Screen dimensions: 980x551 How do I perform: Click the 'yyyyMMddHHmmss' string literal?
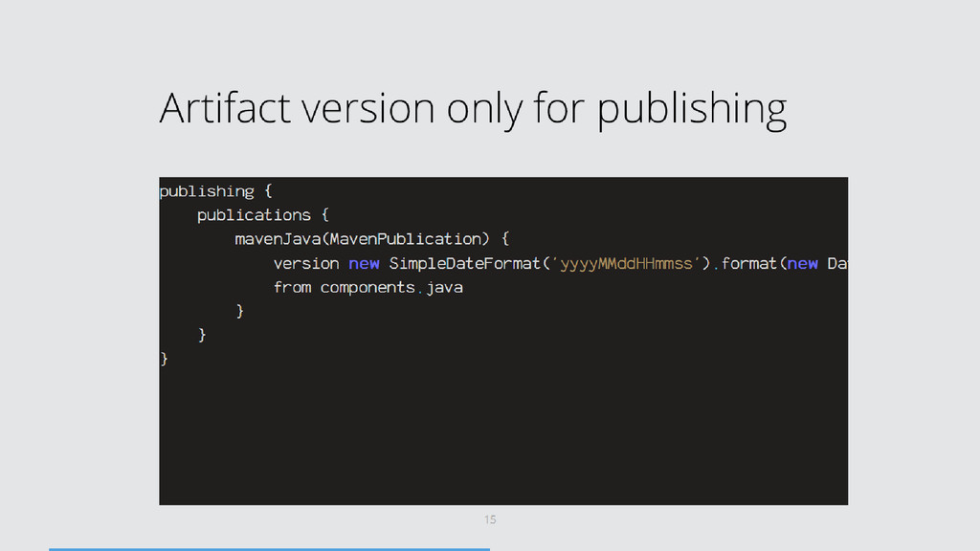626,264
